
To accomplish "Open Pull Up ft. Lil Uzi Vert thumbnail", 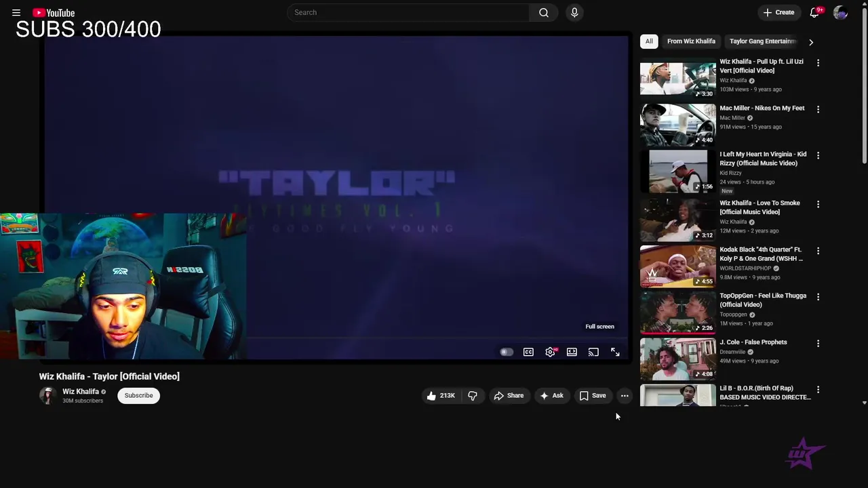I will (677, 79).
